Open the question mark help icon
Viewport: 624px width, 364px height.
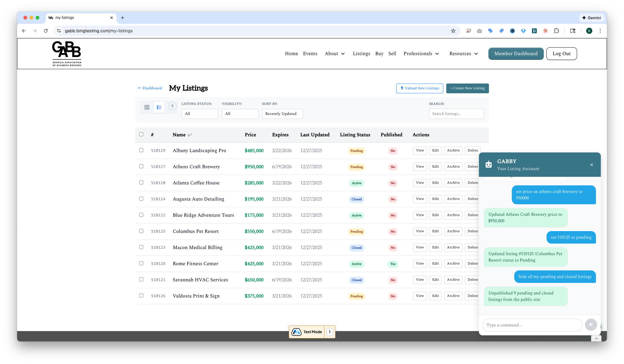point(172,106)
